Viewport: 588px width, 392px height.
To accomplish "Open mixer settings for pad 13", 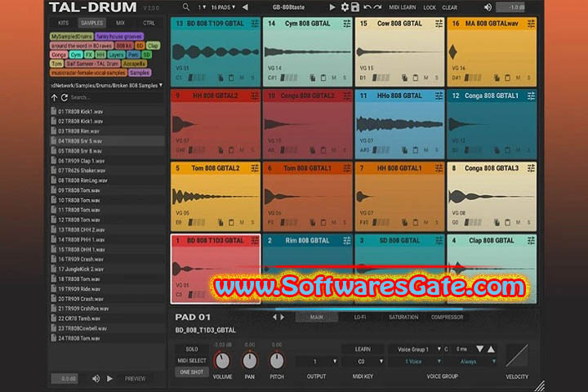I will [255, 24].
